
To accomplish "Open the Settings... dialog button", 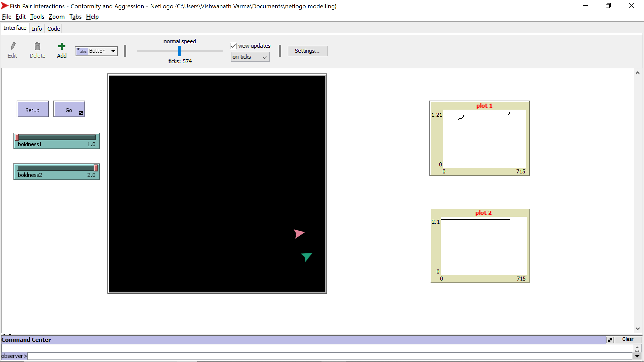I will (307, 51).
